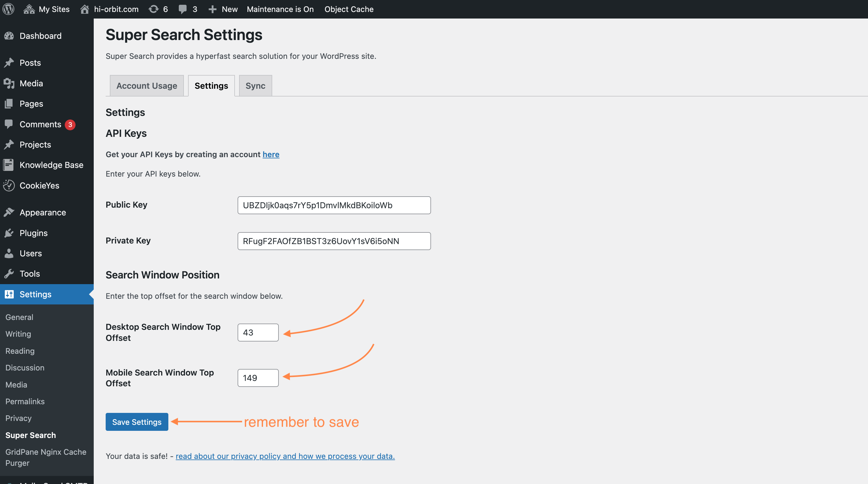Open Tools menu label
The width and height of the screenshot is (868, 484).
(30, 274)
